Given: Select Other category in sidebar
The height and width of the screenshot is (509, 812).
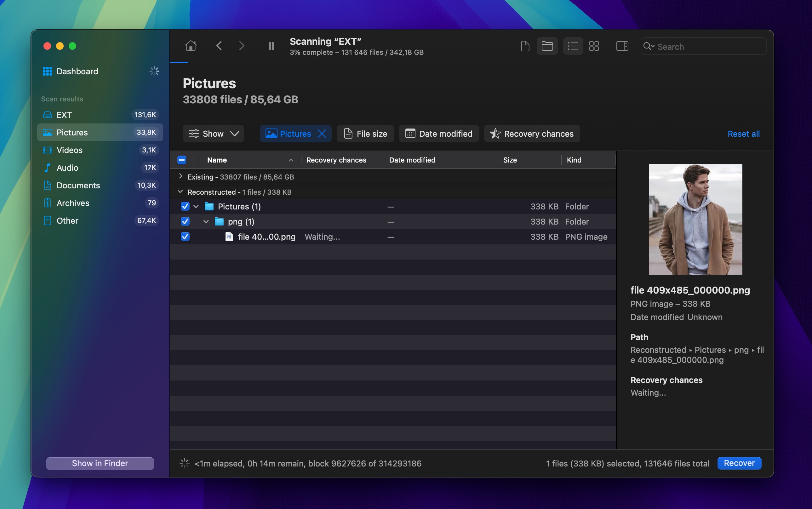Looking at the screenshot, I should click(100, 220).
